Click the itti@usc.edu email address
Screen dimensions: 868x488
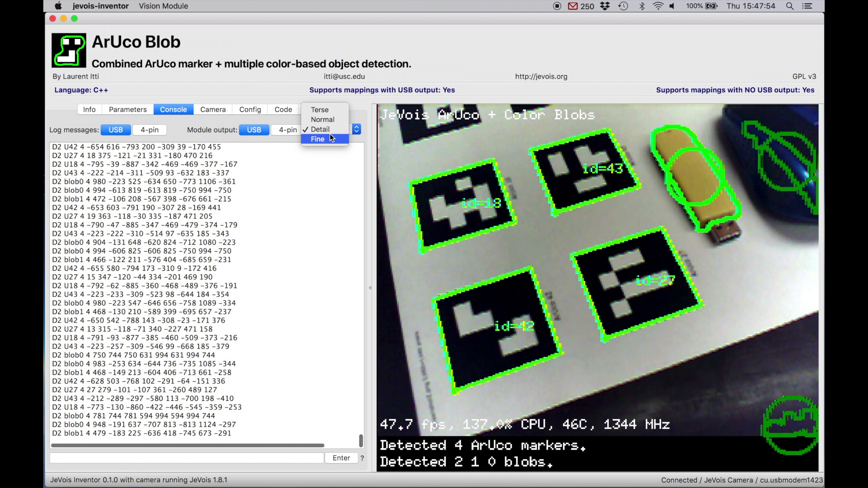[344, 77]
